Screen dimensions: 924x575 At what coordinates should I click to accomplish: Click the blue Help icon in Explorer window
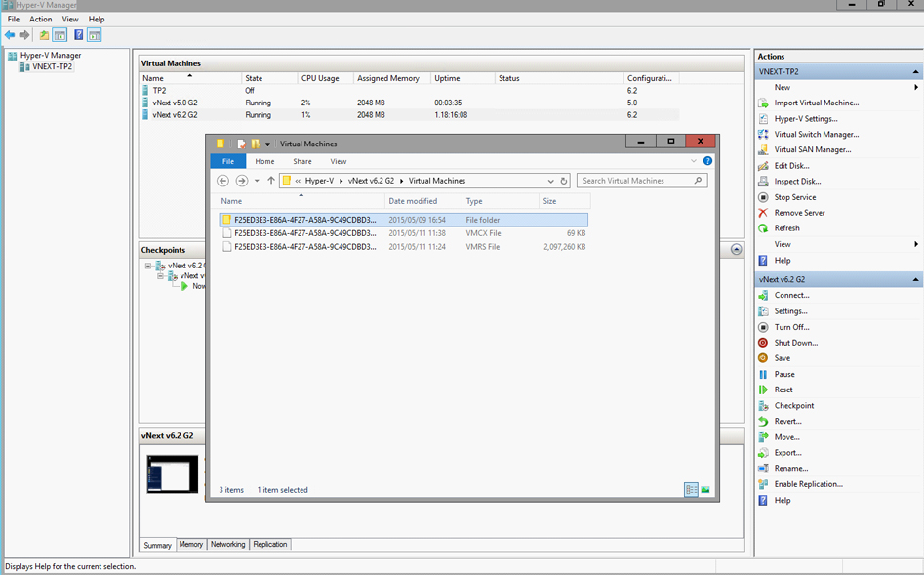tap(707, 161)
